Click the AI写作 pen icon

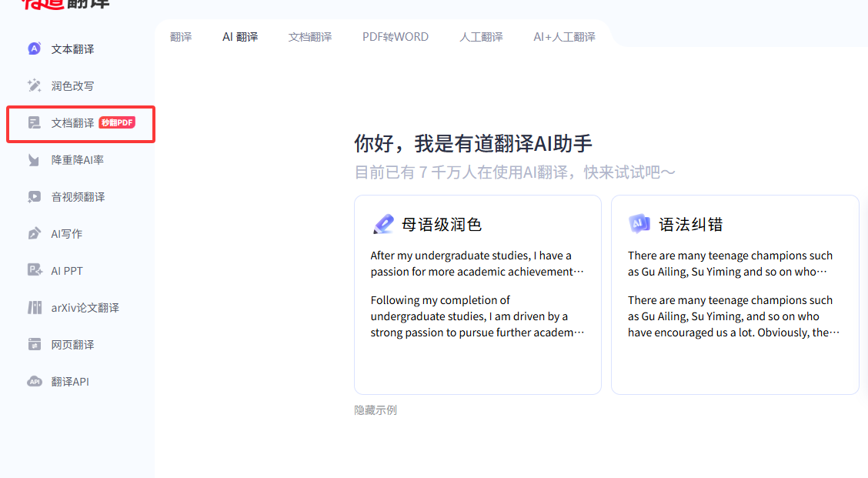click(x=34, y=234)
